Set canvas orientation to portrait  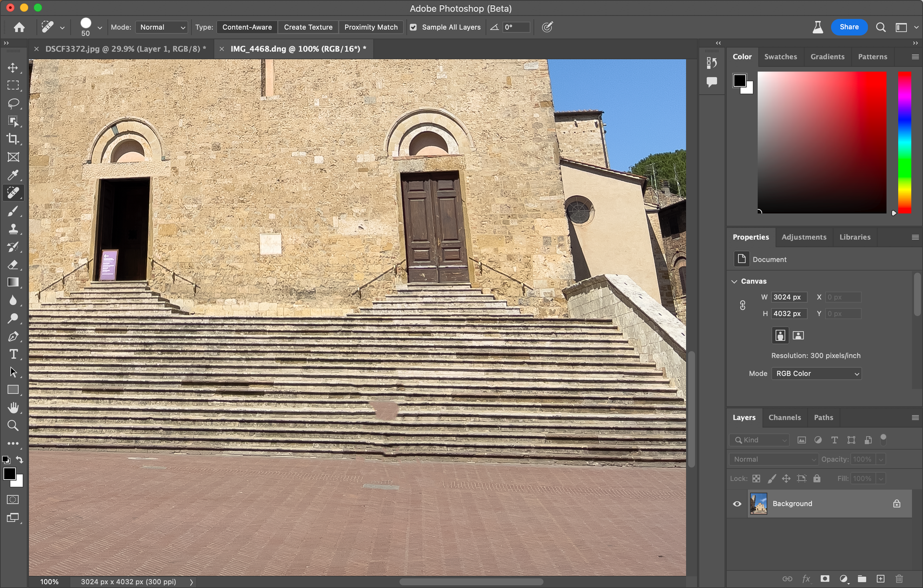(x=780, y=335)
